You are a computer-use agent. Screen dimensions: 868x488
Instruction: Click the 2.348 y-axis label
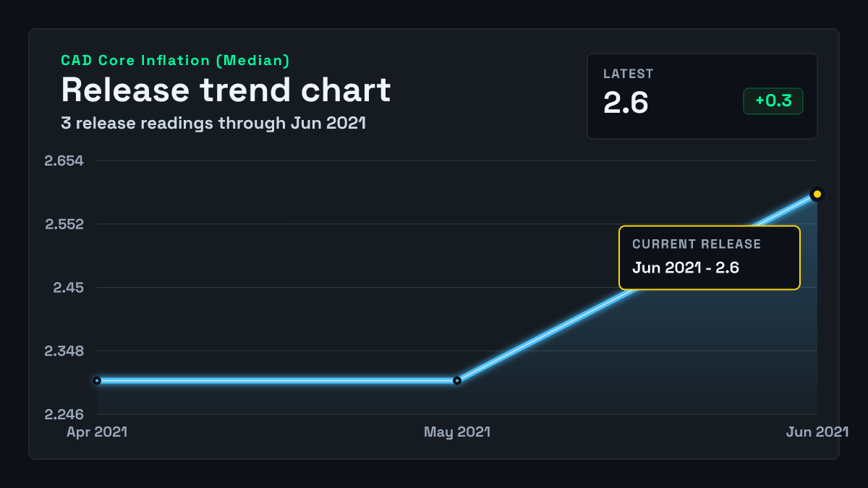point(64,351)
